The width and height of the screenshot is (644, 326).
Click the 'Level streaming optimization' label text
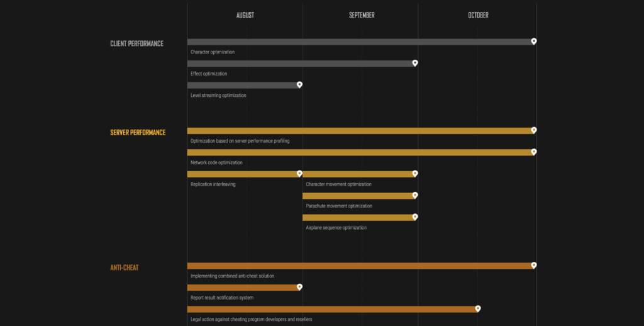218,96
